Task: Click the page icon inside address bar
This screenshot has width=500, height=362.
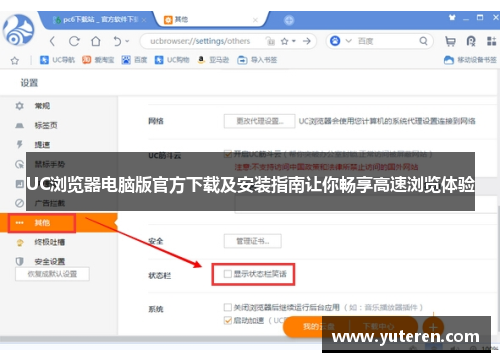Action: point(270,41)
